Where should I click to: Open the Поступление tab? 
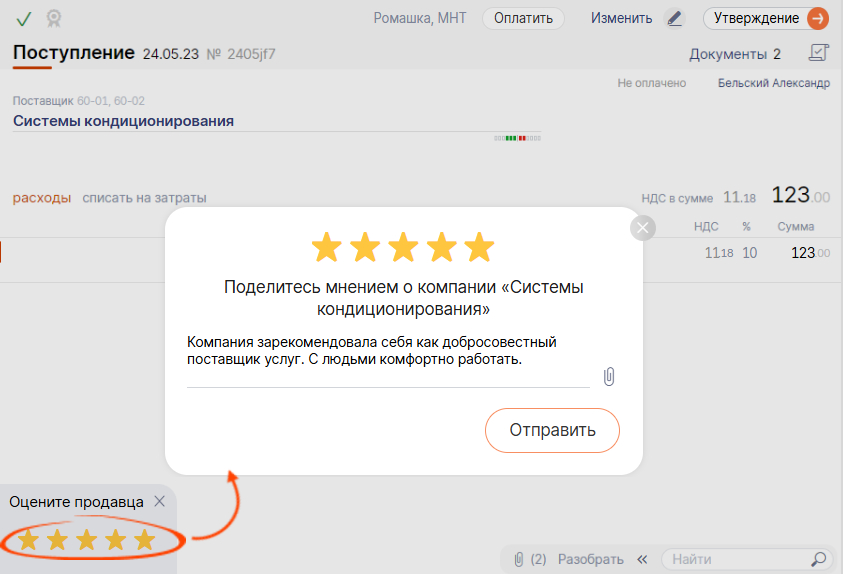tap(73, 53)
